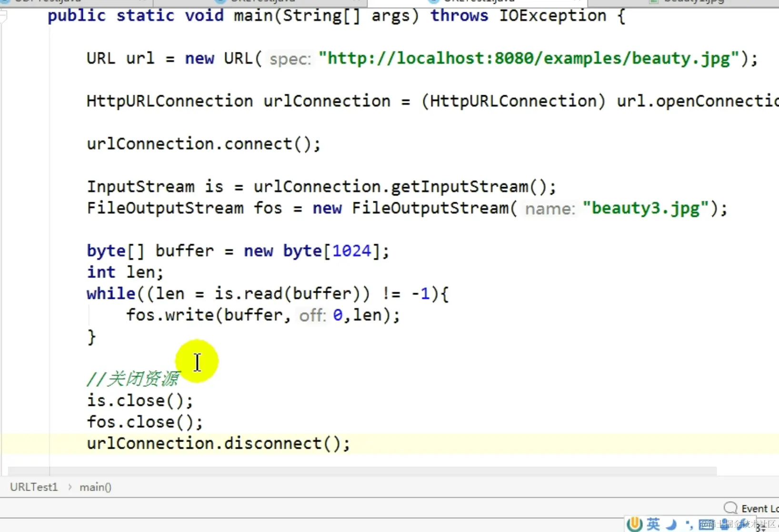Toggle the moon half-width mode icon
The image size is (779, 532).
671,524
